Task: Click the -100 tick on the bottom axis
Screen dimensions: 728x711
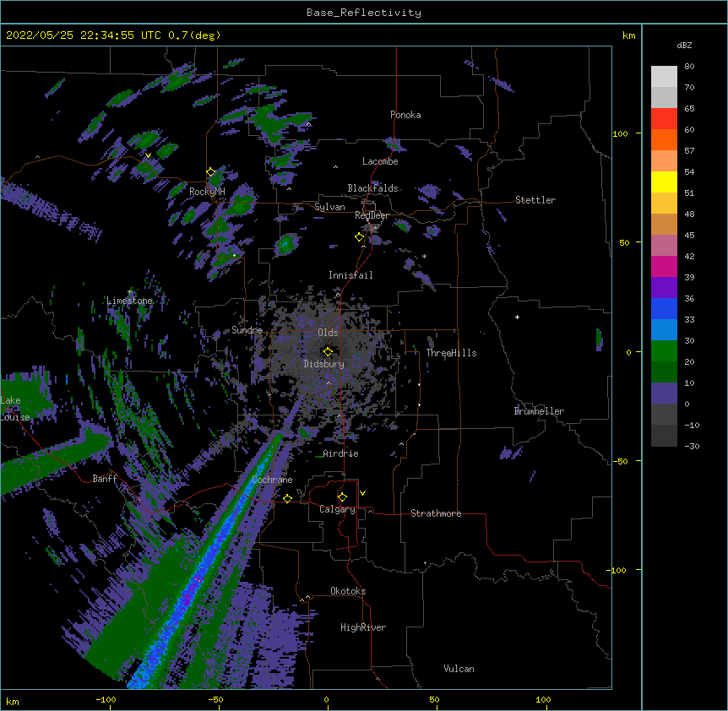Action: (x=106, y=699)
